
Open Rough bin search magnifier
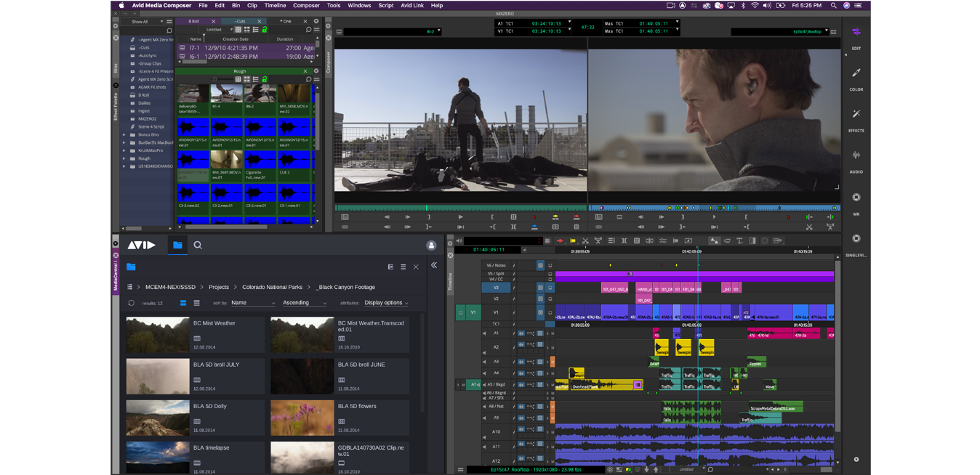(x=308, y=79)
